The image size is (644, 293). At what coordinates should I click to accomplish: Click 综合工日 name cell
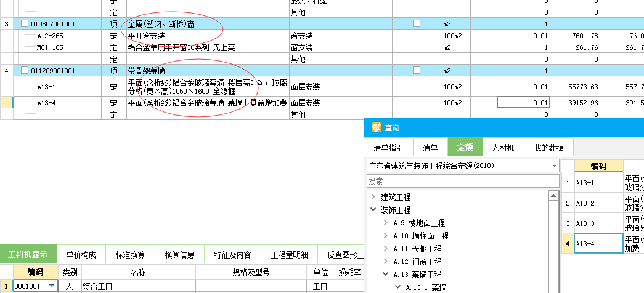(139, 286)
